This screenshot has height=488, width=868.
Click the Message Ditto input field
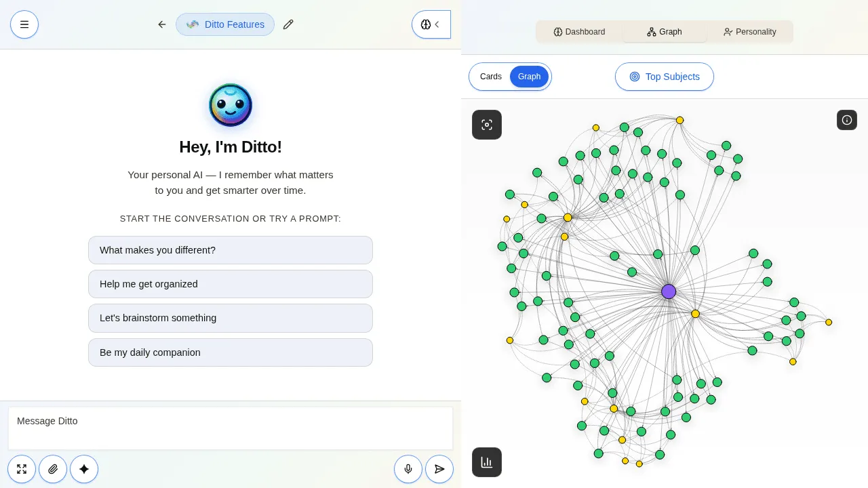coord(231,421)
